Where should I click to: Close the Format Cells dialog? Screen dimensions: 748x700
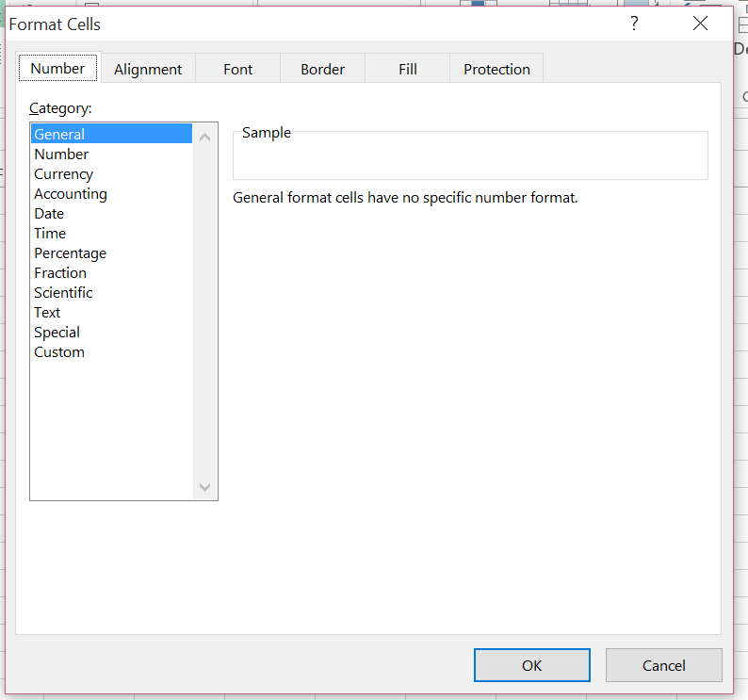[700, 23]
